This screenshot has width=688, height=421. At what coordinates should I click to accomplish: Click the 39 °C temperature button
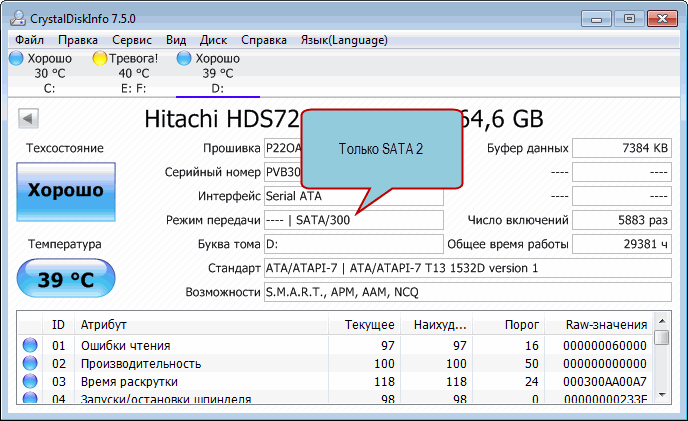(x=66, y=278)
